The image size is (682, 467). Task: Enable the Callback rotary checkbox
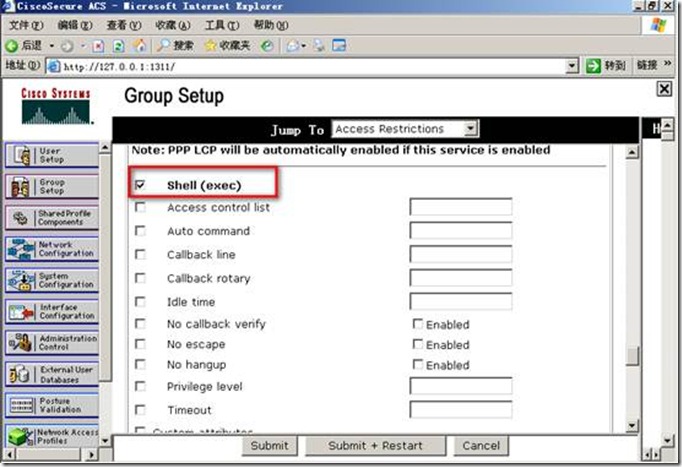tap(140, 277)
